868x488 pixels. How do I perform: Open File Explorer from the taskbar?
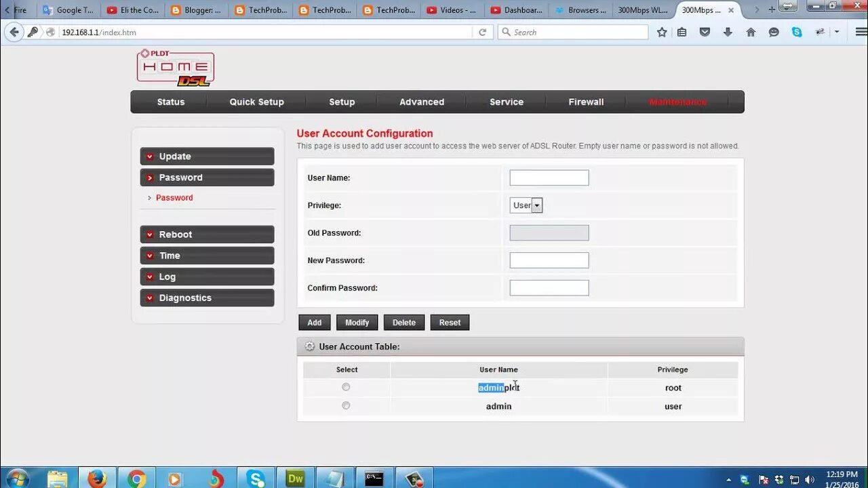pyautogui.click(x=58, y=479)
